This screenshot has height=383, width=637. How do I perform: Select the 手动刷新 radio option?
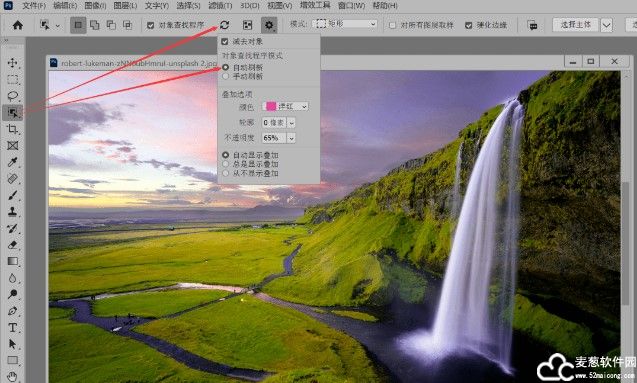pyautogui.click(x=225, y=76)
